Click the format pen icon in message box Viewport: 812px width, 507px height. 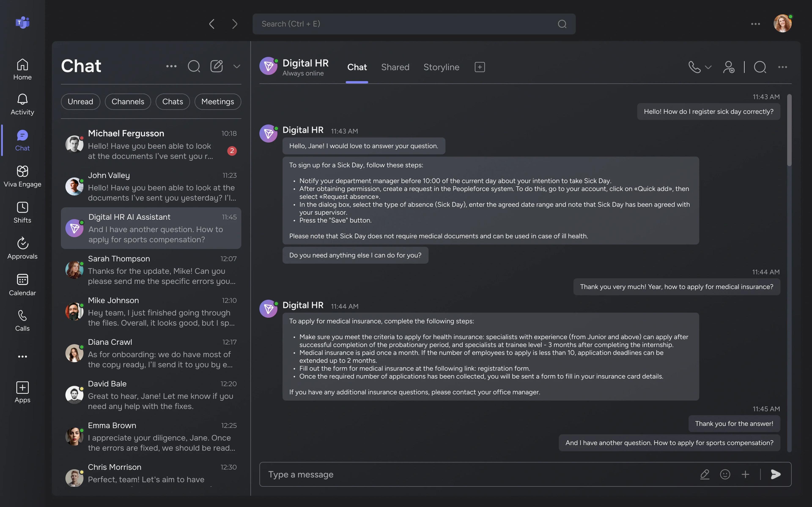coord(705,474)
